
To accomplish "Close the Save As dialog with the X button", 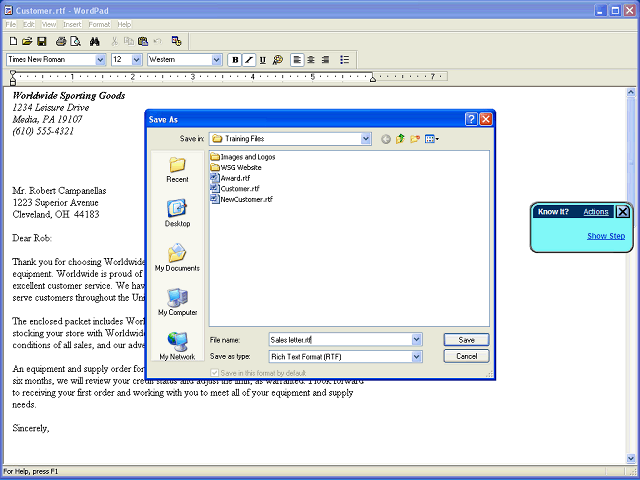I will tap(486, 119).
